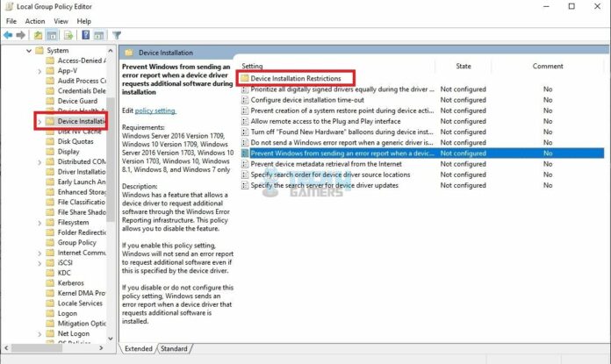Expand the iSCSI tree node
This screenshot has width=611, height=364.
point(40,263)
